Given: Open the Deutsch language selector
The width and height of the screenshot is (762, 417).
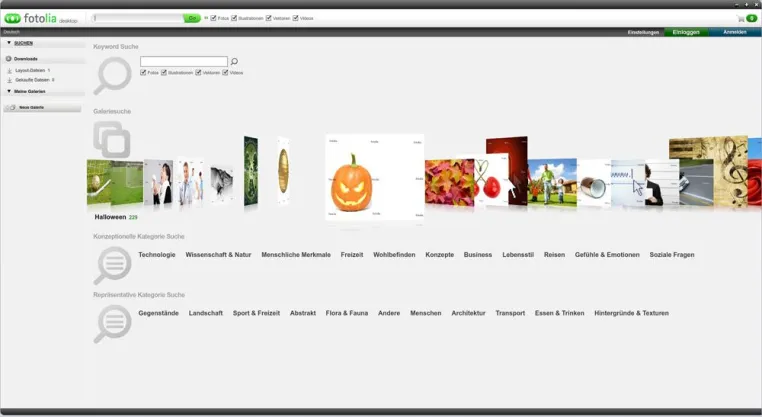Looking at the screenshot, I should [x=12, y=32].
